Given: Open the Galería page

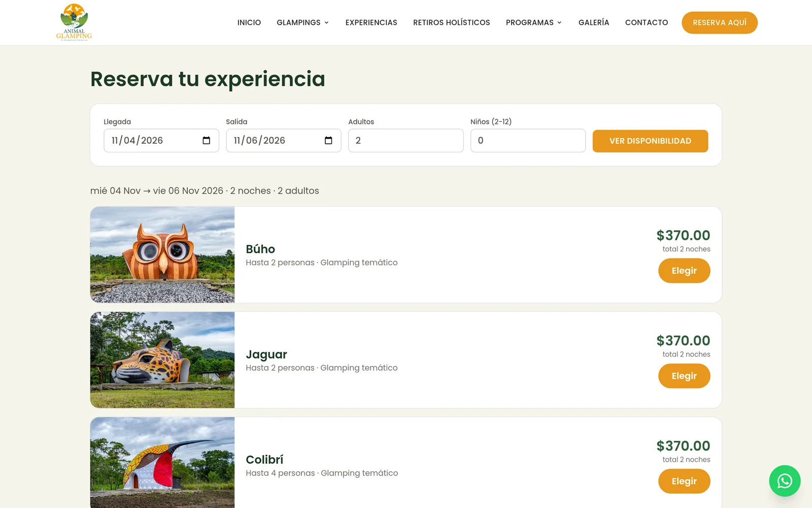Looking at the screenshot, I should pos(594,22).
